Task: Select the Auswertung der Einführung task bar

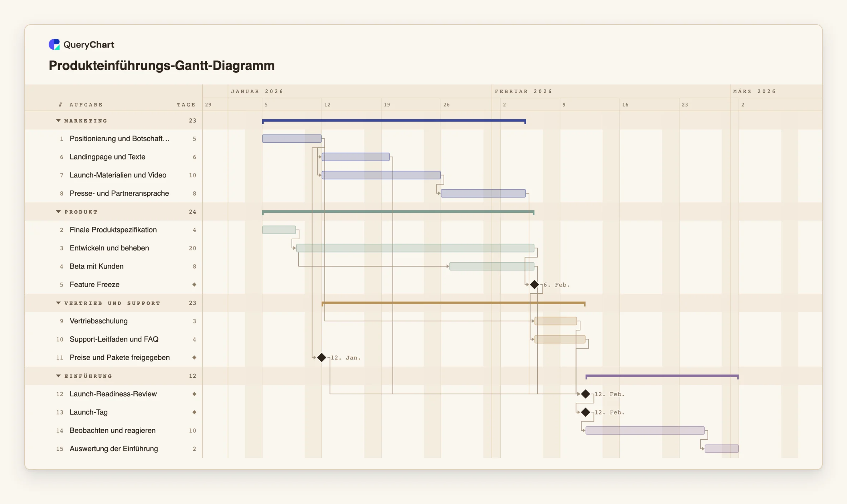Action: click(x=721, y=449)
